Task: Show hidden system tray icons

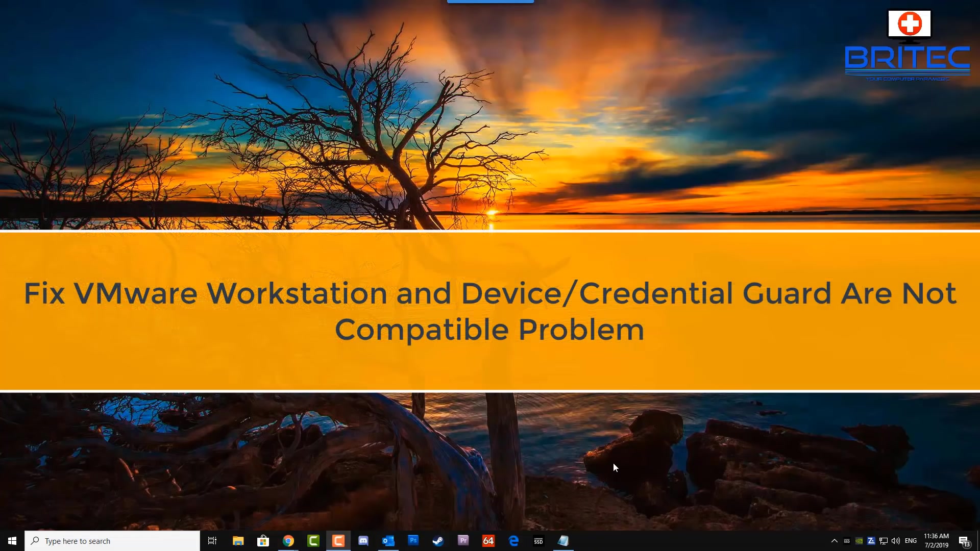Action: tap(835, 541)
